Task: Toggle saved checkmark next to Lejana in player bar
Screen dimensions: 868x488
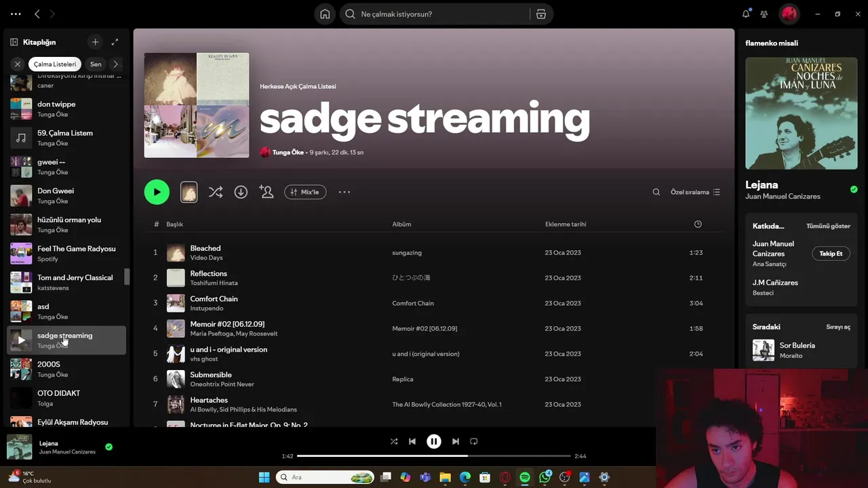Action: 108,447
